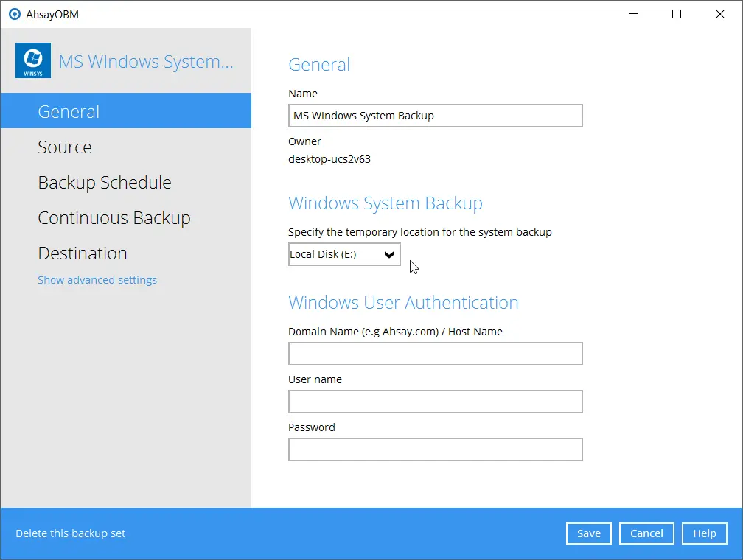
Task: Click the WINSYS backup set icon
Action: tap(33, 61)
